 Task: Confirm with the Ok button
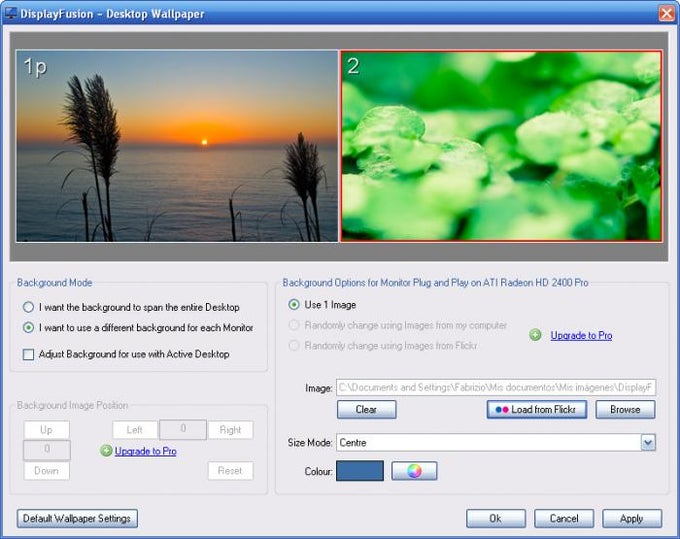[496, 519]
